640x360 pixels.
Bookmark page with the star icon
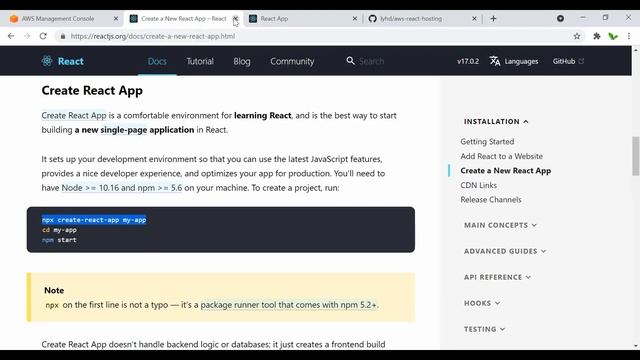click(x=577, y=36)
